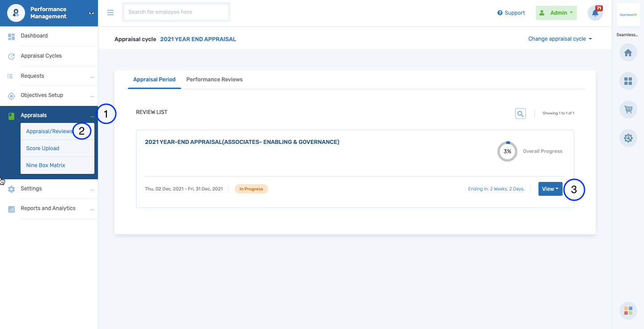This screenshot has height=329, width=644.
Task: Click the Objectives Setup target icon
Action: coord(11,95)
